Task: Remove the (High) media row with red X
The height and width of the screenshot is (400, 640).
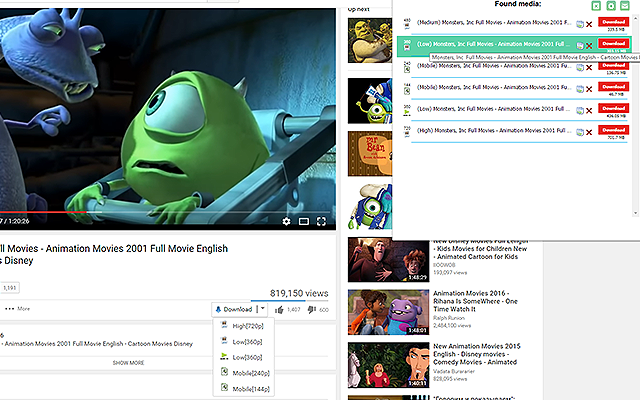Action: tap(589, 132)
